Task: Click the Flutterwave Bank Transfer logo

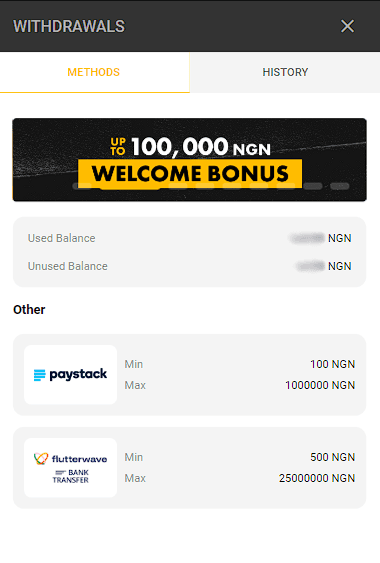Action: (x=70, y=467)
